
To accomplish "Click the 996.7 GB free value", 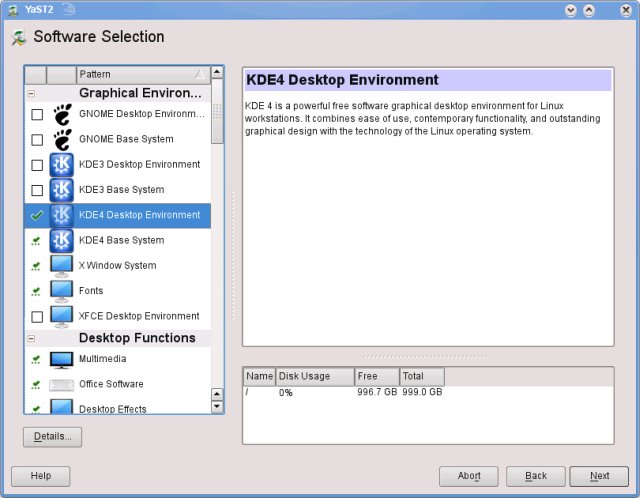I will tap(377, 392).
